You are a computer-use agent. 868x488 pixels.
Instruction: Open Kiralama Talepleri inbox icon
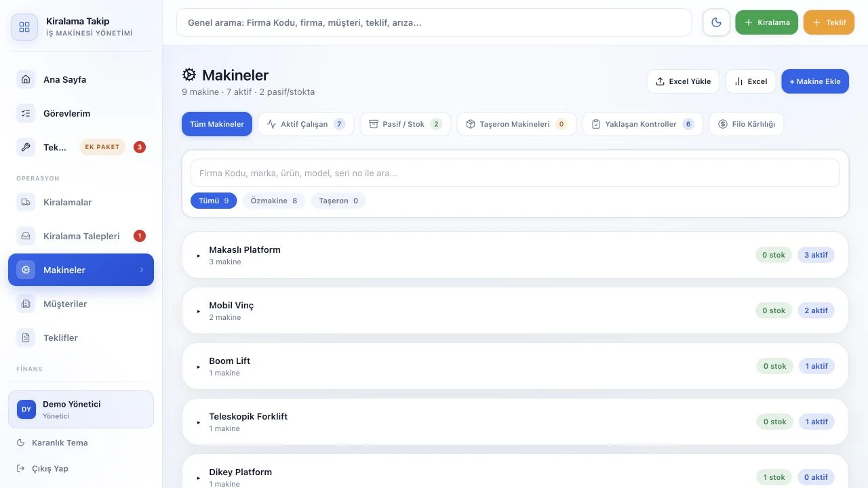point(26,236)
